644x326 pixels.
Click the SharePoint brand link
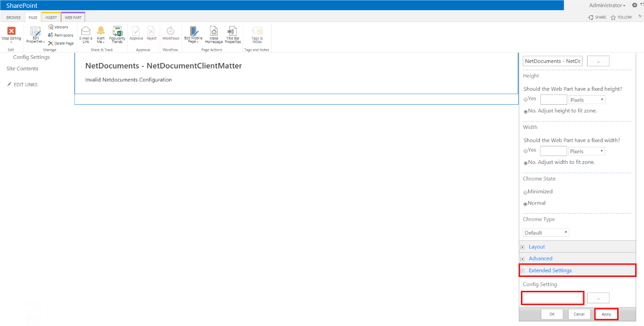(x=22, y=5)
